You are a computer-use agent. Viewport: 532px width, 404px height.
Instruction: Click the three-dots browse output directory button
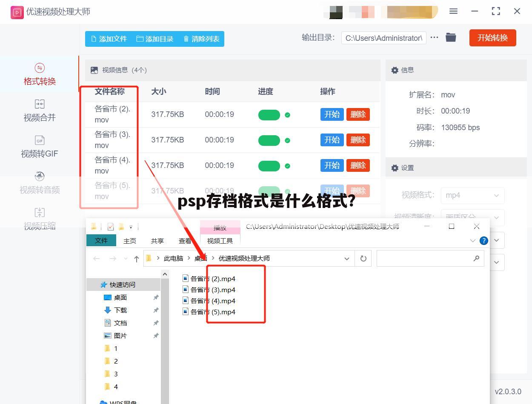coord(434,37)
